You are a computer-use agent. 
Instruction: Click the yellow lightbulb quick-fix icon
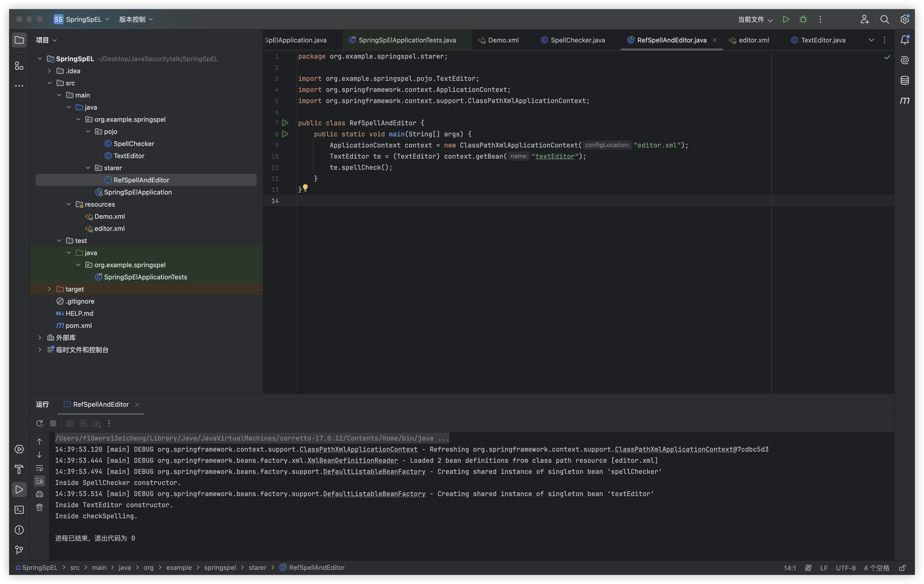pyautogui.click(x=306, y=187)
